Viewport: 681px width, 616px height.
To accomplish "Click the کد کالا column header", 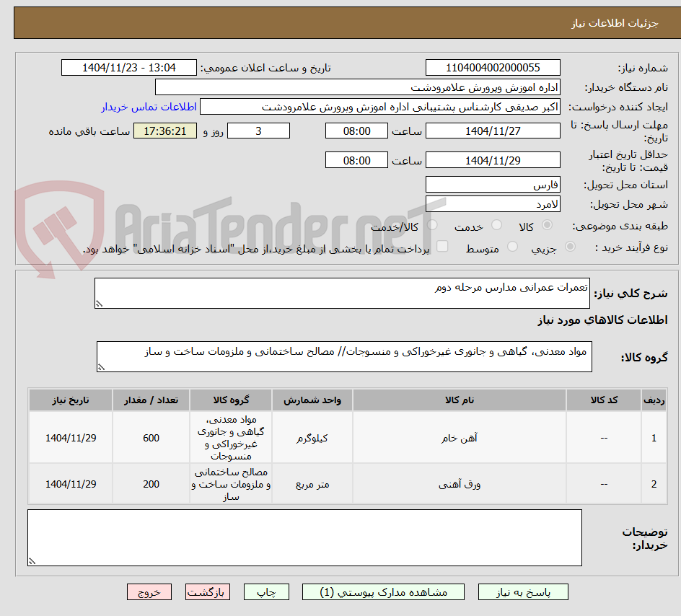I will tap(604, 400).
